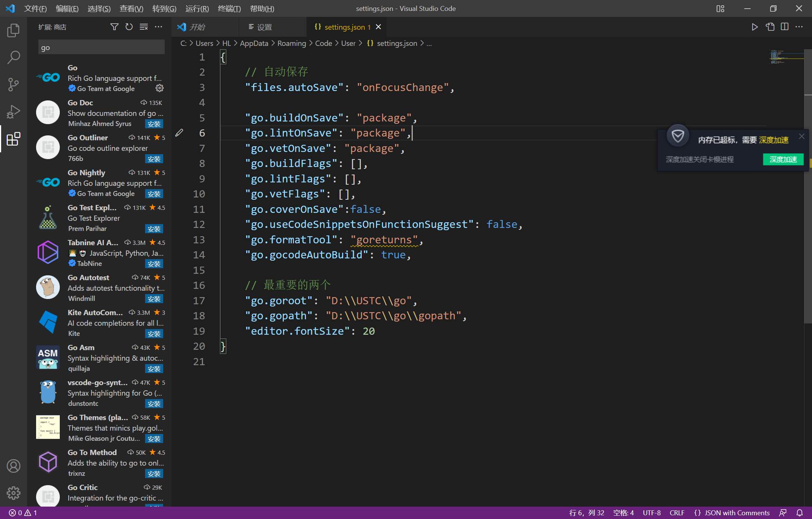
Task: Switch to the 开始 tab
Action: 205,27
